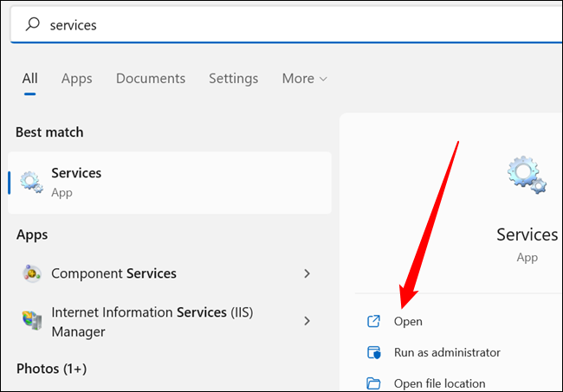Screen dimensions: 563x392
Task: Switch to the Apps tab
Action: (76, 79)
